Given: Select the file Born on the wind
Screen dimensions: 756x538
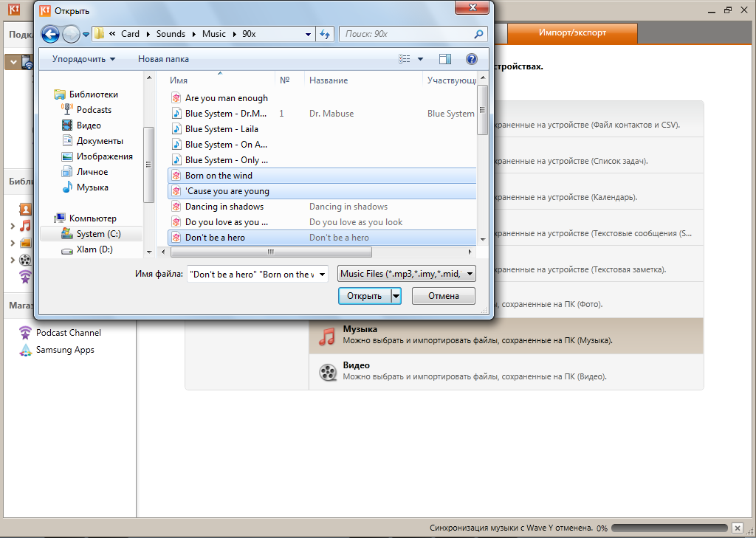Looking at the screenshot, I should [x=322, y=176].
